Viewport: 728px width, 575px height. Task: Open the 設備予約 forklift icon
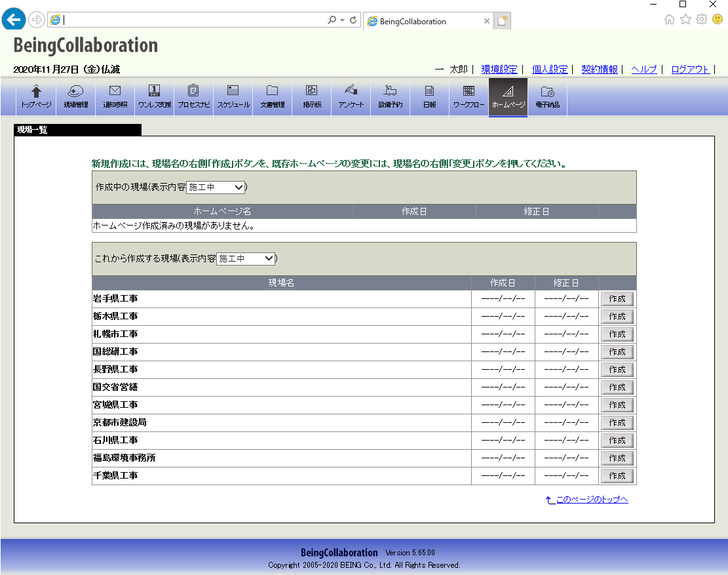pos(391,96)
